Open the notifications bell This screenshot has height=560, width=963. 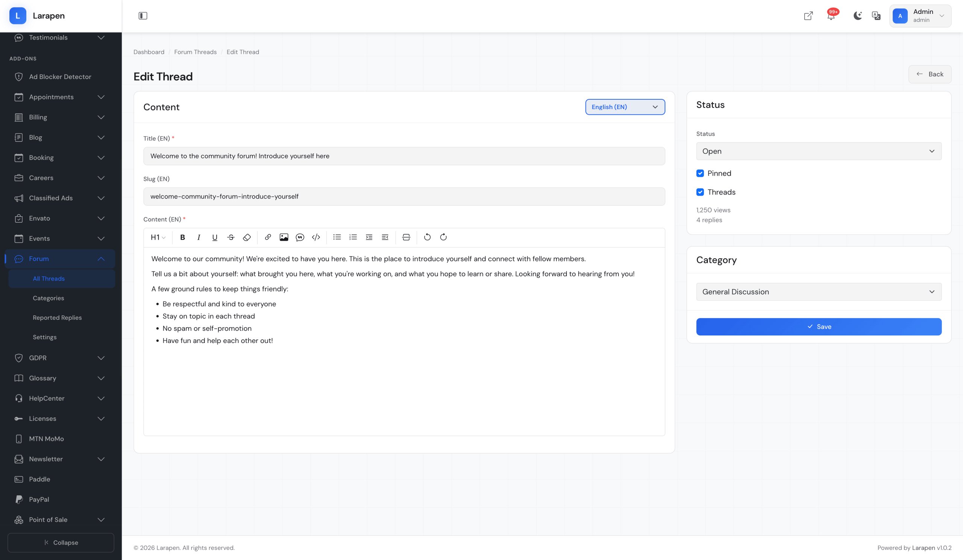coord(831,16)
